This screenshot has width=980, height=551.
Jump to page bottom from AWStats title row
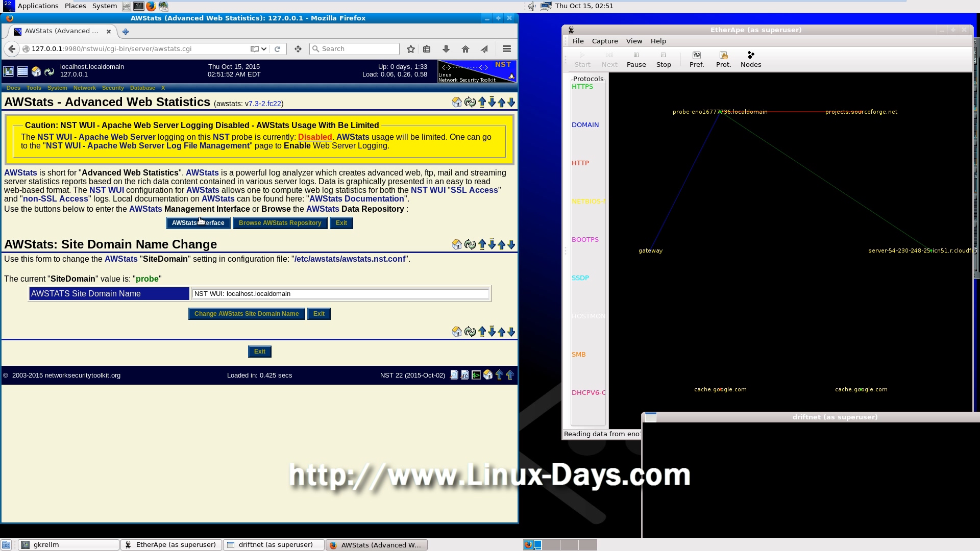492,103
